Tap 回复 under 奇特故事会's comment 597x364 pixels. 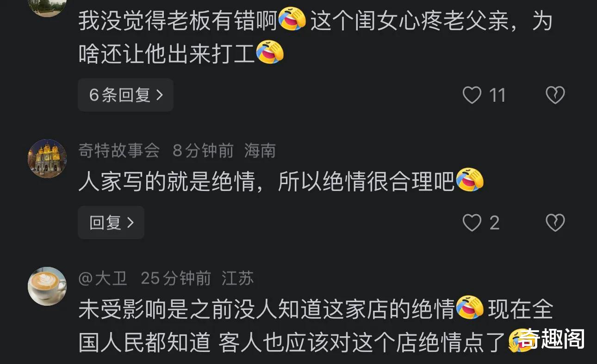111,222
